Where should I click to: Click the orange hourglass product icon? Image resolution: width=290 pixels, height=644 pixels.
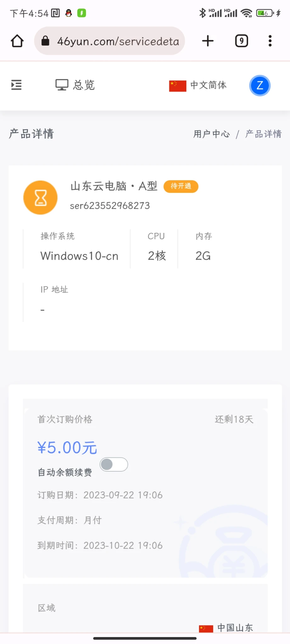pos(40,197)
